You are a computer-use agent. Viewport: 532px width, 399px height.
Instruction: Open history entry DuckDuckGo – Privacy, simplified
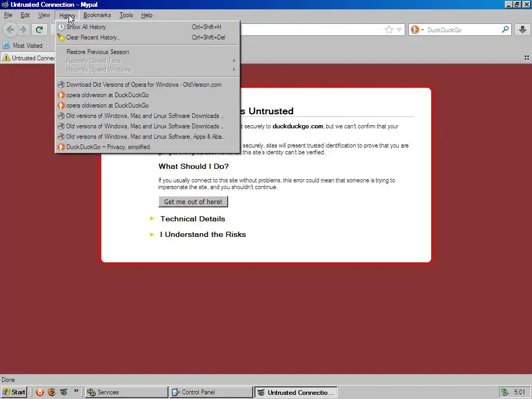click(x=148, y=147)
